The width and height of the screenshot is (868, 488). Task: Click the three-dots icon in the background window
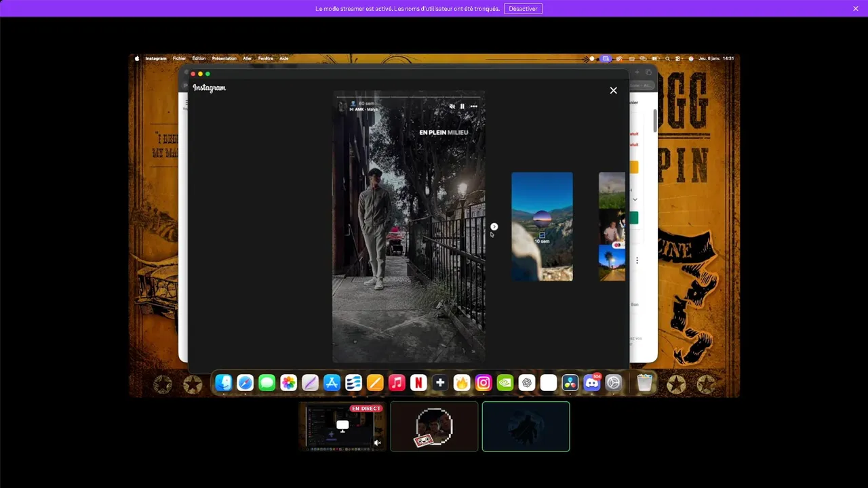tap(637, 260)
